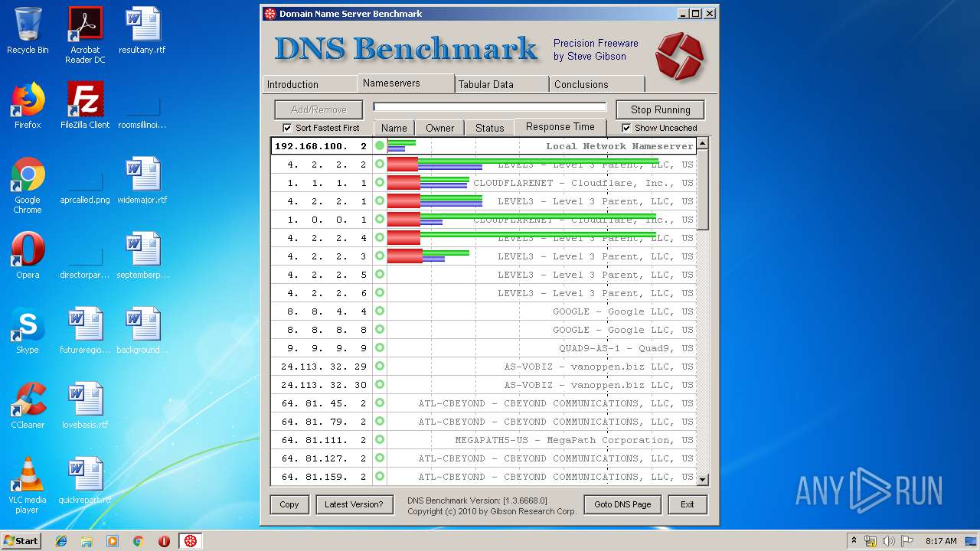Launch VLC media player shortcut
Image resolution: width=980 pixels, height=551 pixels.
tap(28, 485)
